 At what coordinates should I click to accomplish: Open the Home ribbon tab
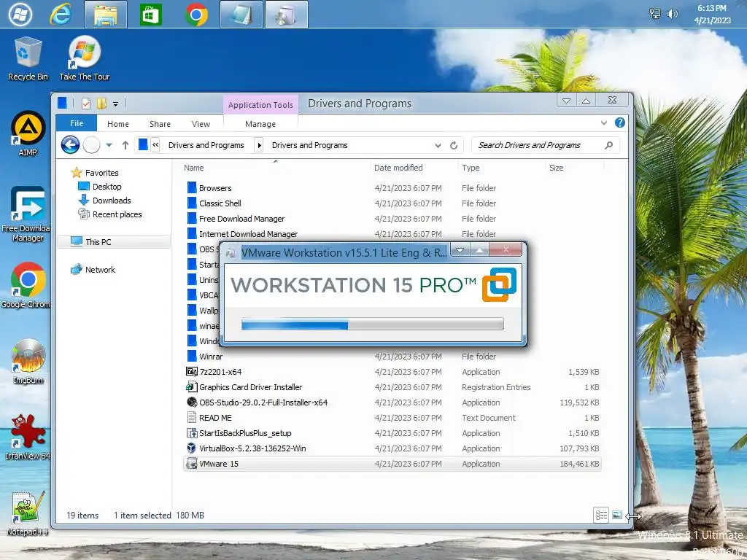(117, 124)
